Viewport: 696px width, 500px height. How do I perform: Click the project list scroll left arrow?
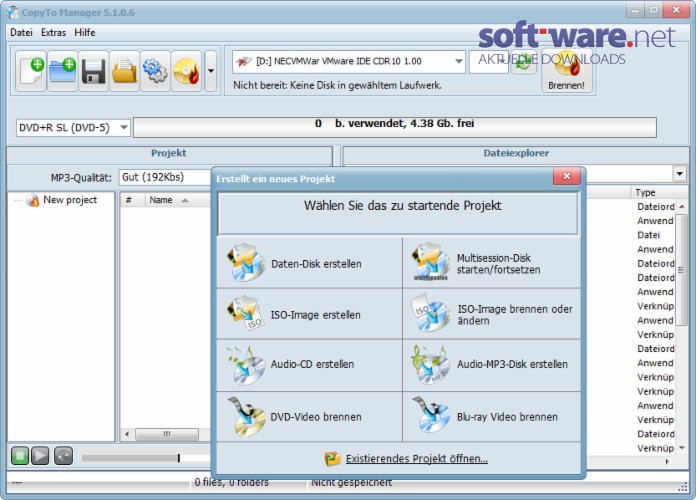(127, 434)
